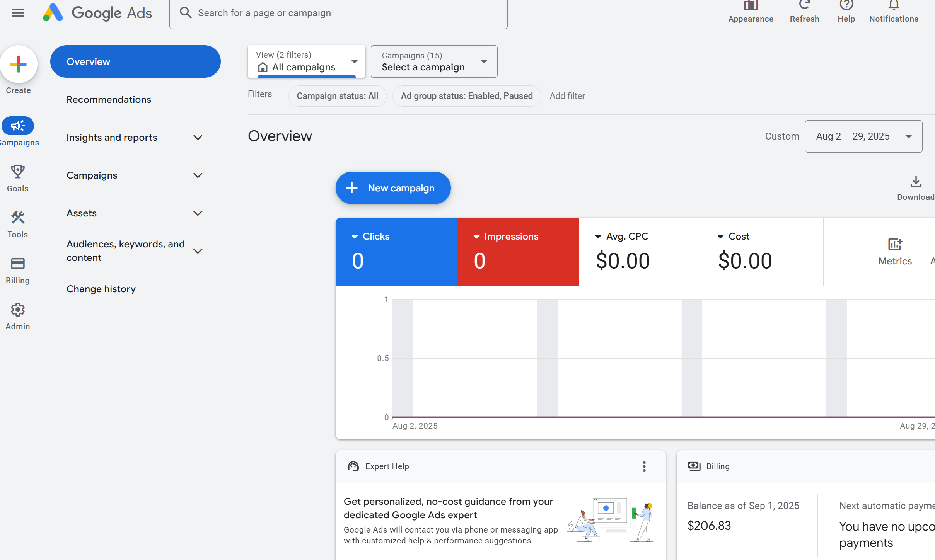Open the Metrics chart icon
935x560 pixels.
coord(895,244)
